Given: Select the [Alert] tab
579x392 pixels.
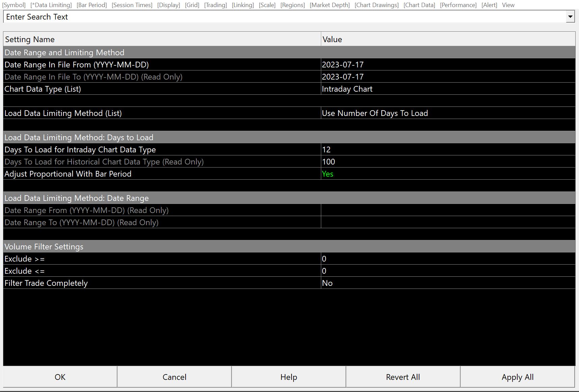Looking at the screenshot, I should 489,5.
